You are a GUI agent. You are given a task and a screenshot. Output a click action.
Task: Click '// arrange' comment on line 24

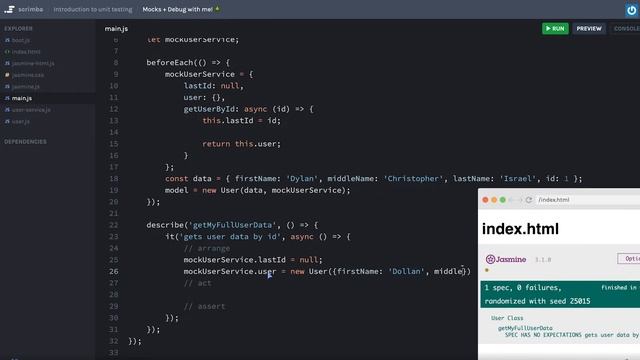(x=207, y=248)
